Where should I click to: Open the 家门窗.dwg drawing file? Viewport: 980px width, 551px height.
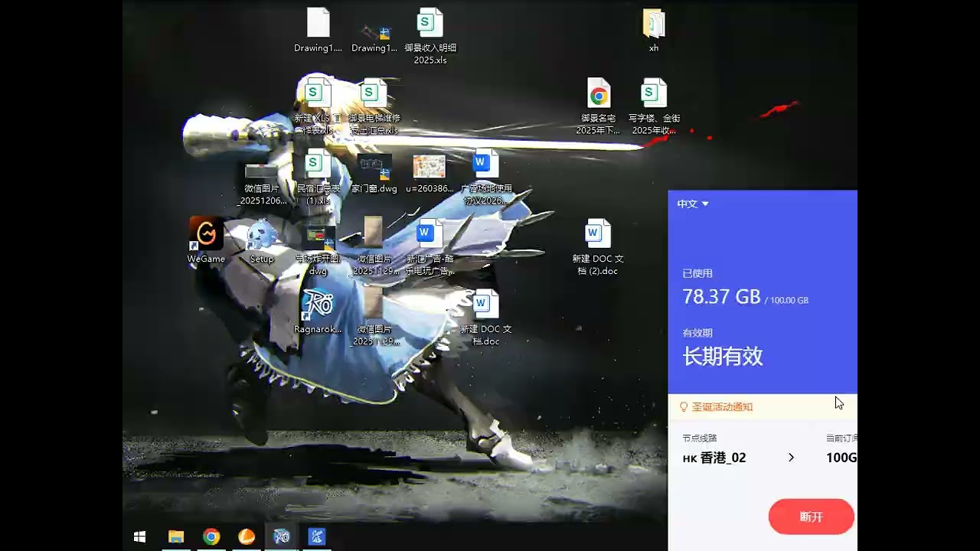coord(374,167)
